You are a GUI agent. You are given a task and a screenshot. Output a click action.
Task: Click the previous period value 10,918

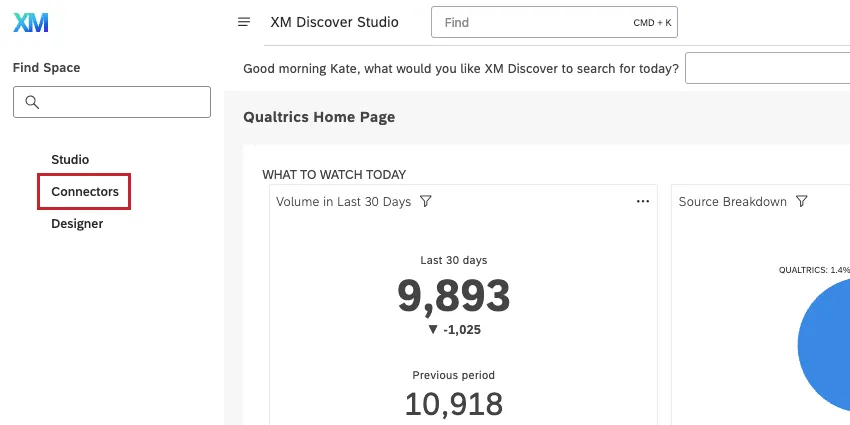tap(454, 404)
